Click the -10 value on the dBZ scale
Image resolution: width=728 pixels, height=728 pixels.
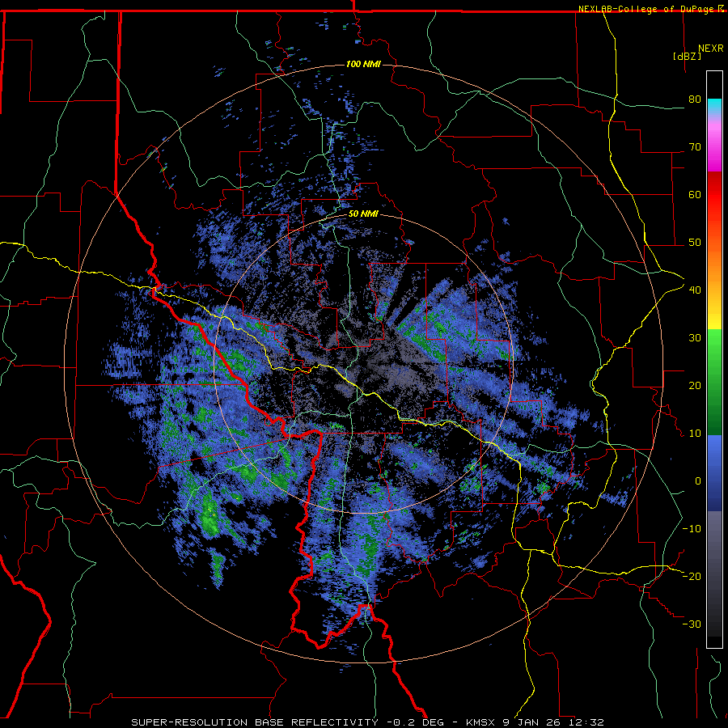(x=692, y=529)
